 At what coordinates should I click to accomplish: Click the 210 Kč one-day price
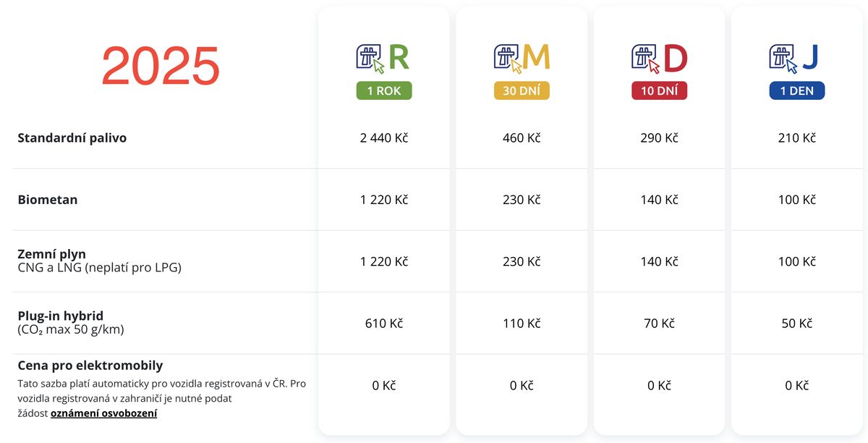[x=796, y=138]
